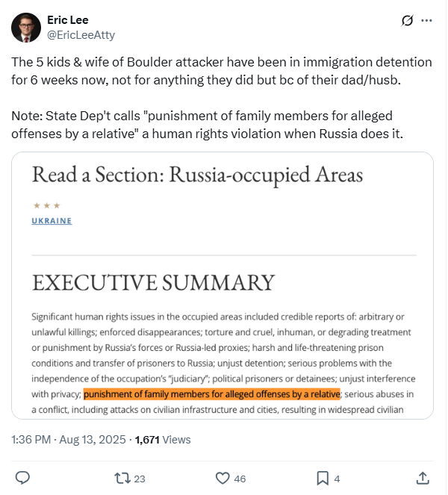This screenshot has width=448, height=495.
Task: Click the orange highlighted punishment of family members text
Action: pos(212,394)
